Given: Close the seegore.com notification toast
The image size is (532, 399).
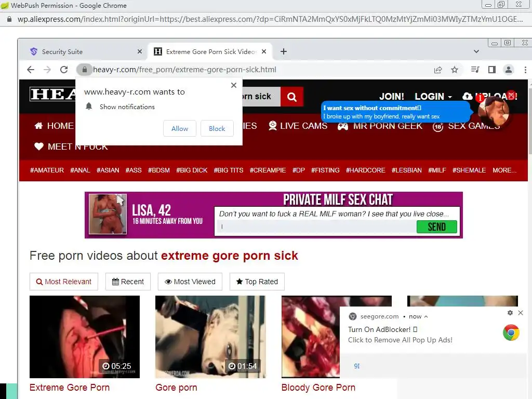Looking at the screenshot, I should (x=521, y=313).
